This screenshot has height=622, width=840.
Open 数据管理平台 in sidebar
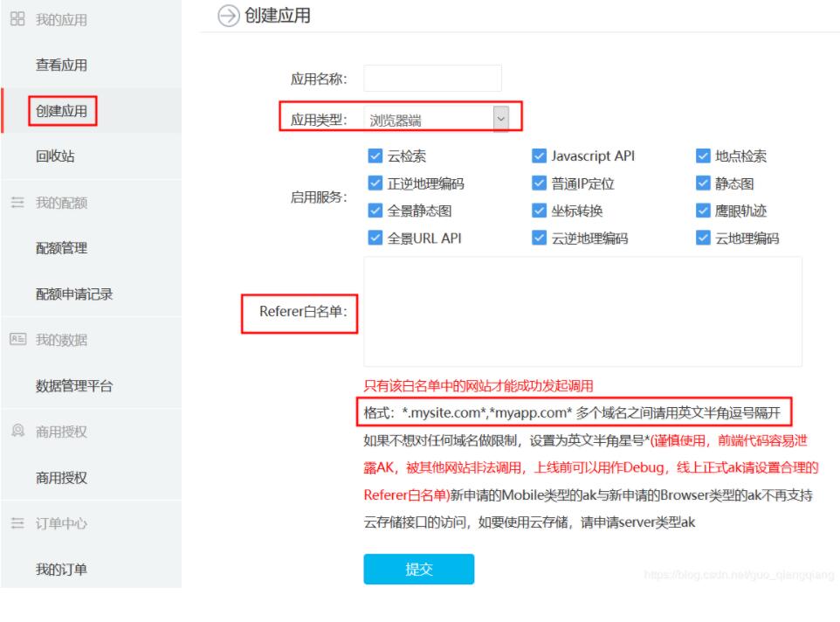73,386
